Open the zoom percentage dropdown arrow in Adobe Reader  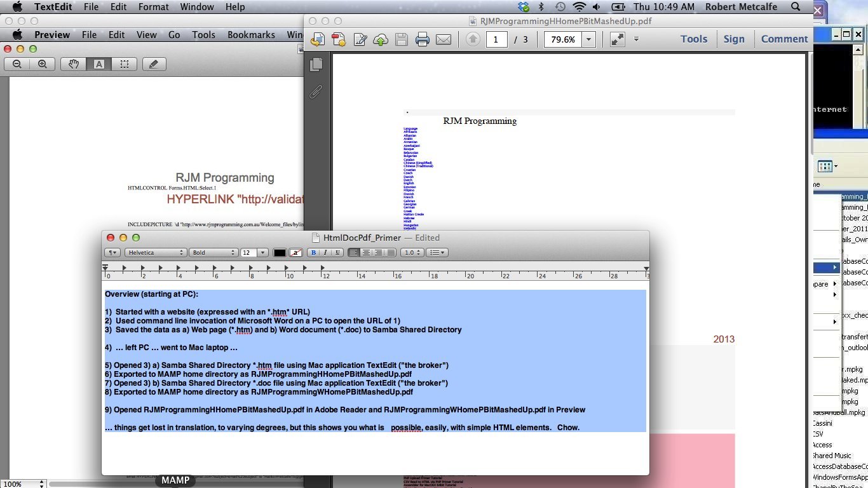589,39
